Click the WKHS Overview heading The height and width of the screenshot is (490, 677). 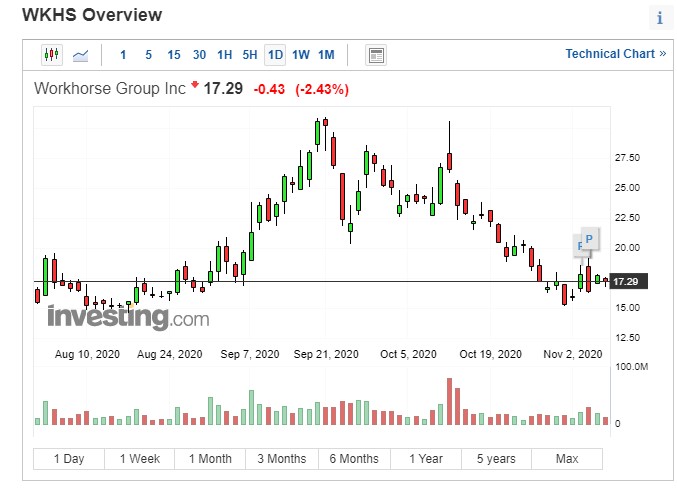coord(92,15)
